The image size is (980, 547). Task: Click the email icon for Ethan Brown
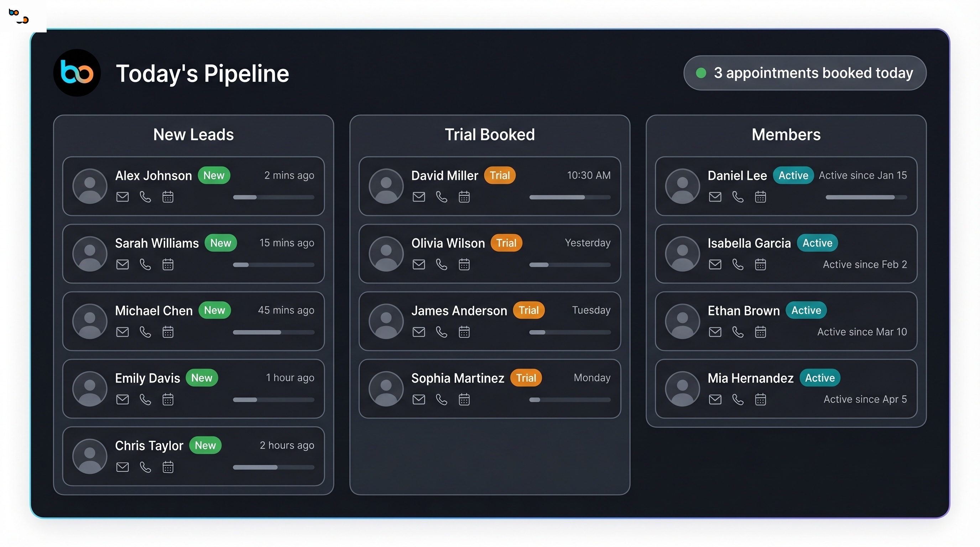click(x=716, y=332)
